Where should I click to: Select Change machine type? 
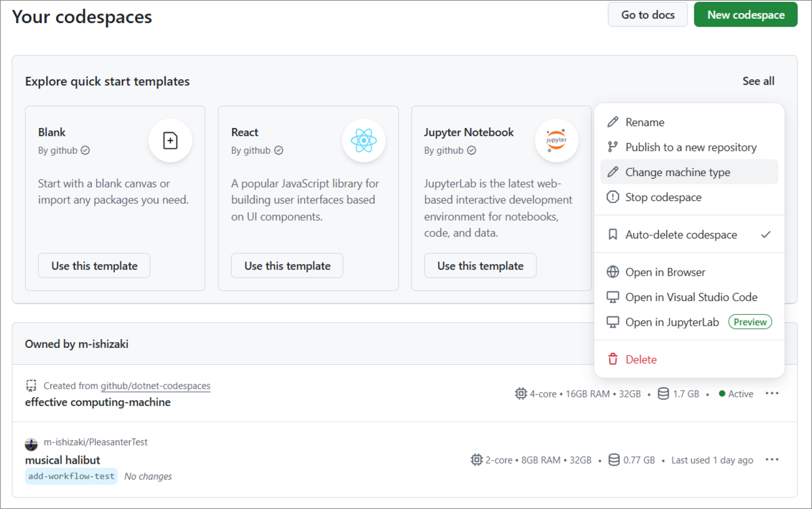(x=689, y=172)
